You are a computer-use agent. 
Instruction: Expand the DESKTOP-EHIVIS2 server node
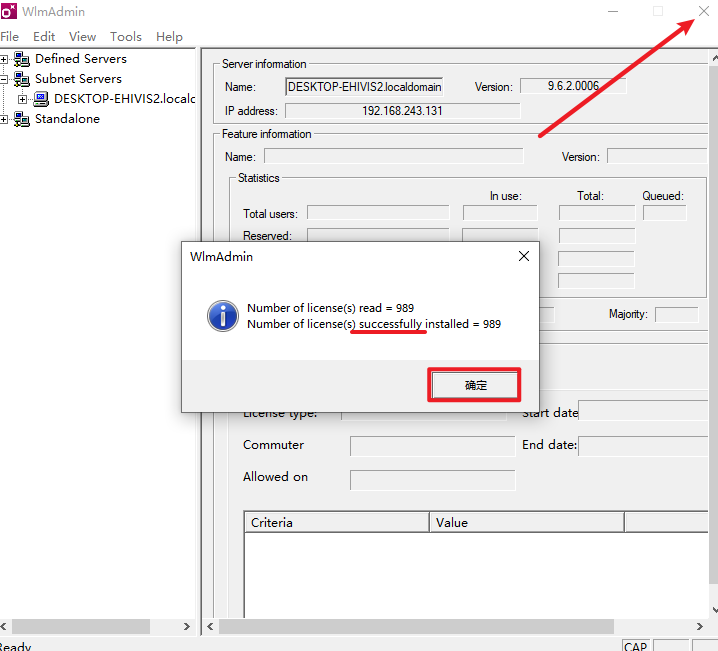(23, 99)
